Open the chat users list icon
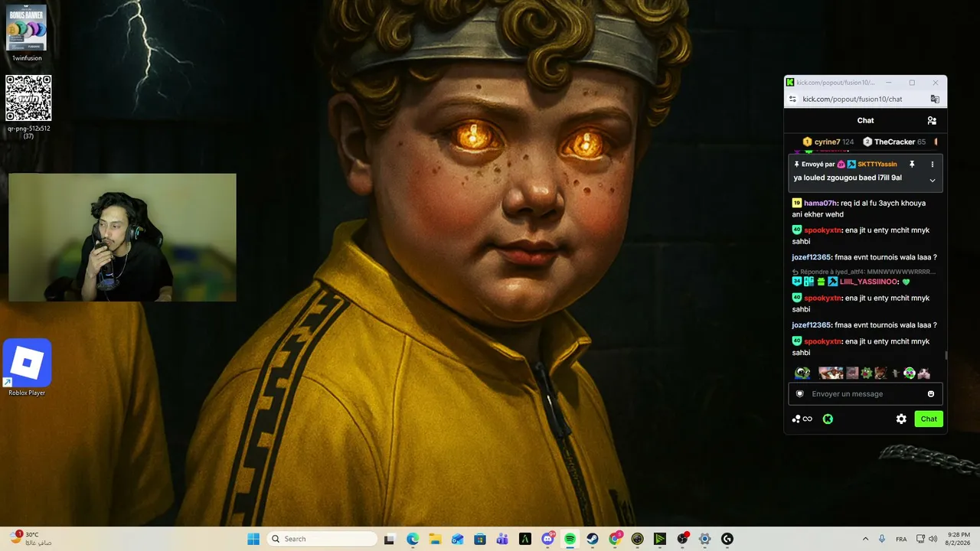The image size is (980, 551). [x=932, y=120]
